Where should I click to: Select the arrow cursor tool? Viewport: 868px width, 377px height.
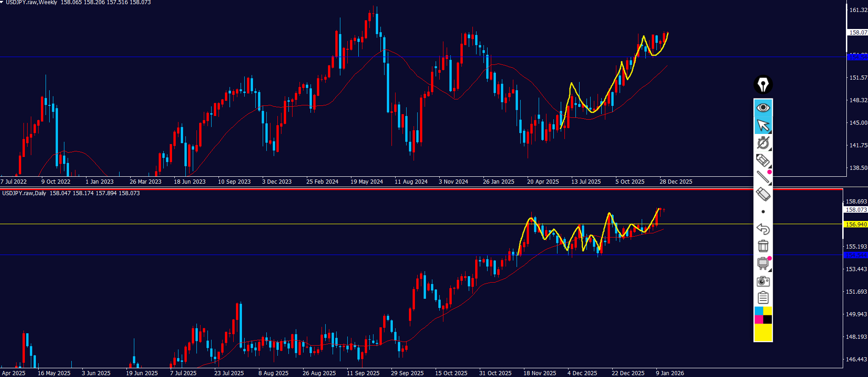tap(763, 125)
